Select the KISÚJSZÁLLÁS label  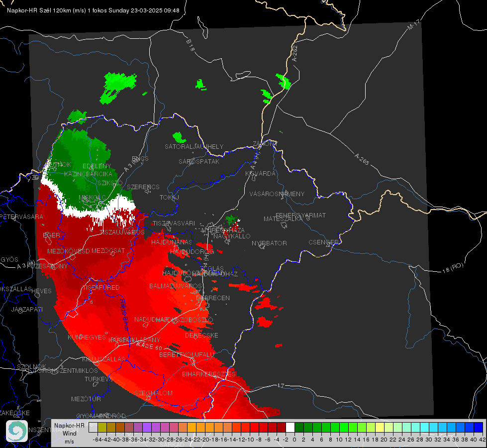point(103,359)
